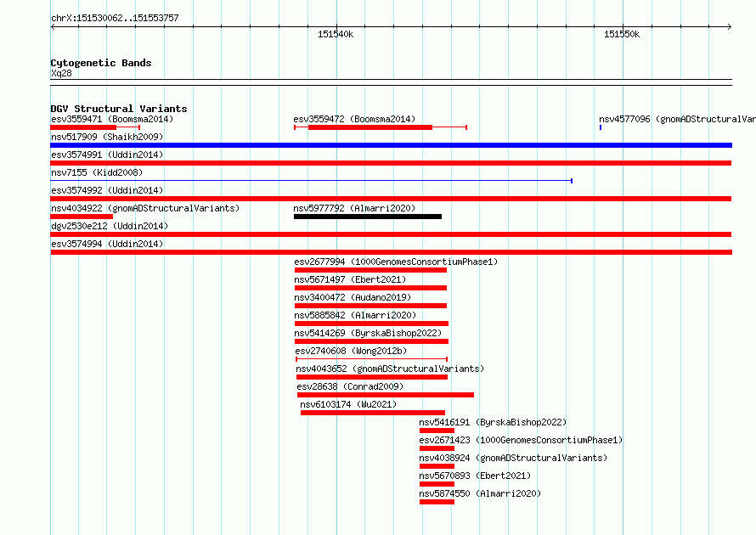Select the nsv5977792 (Almarri2020) label
This screenshot has width=756, height=535.
tap(354, 208)
